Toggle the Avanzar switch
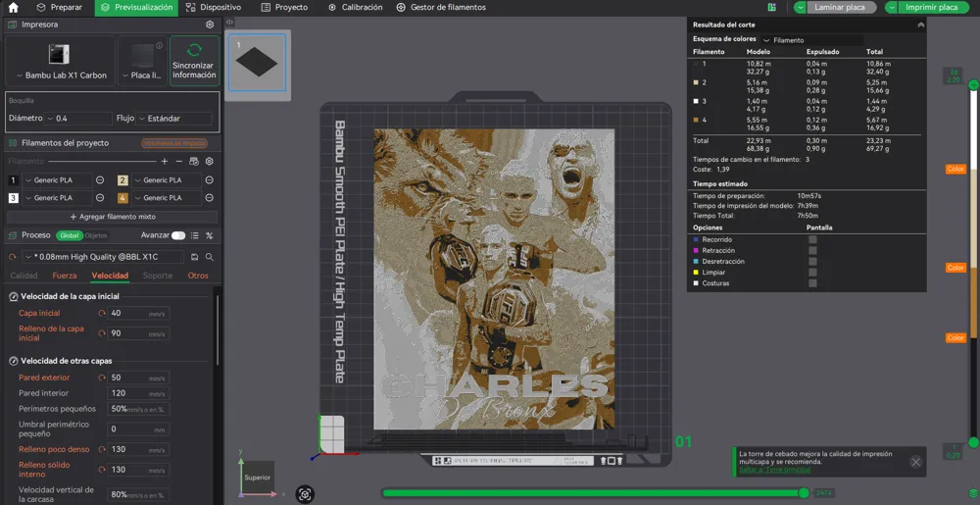The width and height of the screenshot is (980, 505). pyautogui.click(x=178, y=235)
